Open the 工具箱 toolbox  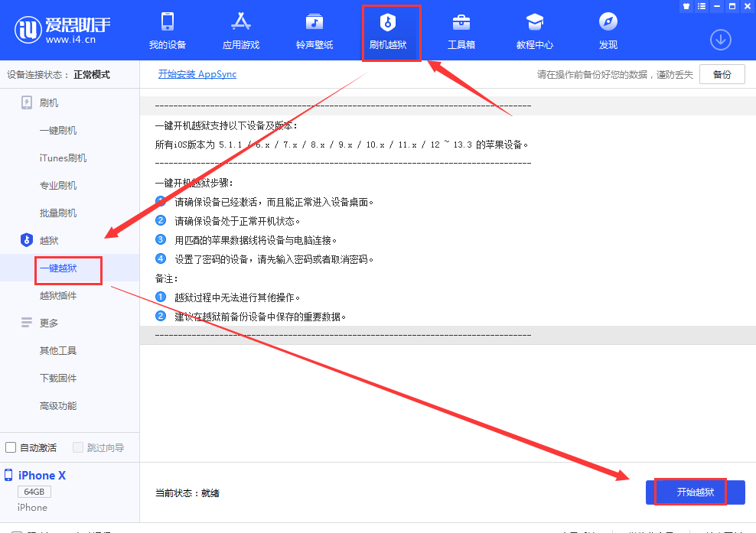click(461, 31)
